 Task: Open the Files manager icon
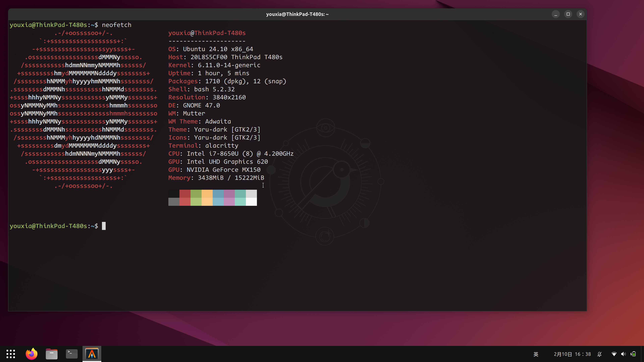(x=51, y=354)
